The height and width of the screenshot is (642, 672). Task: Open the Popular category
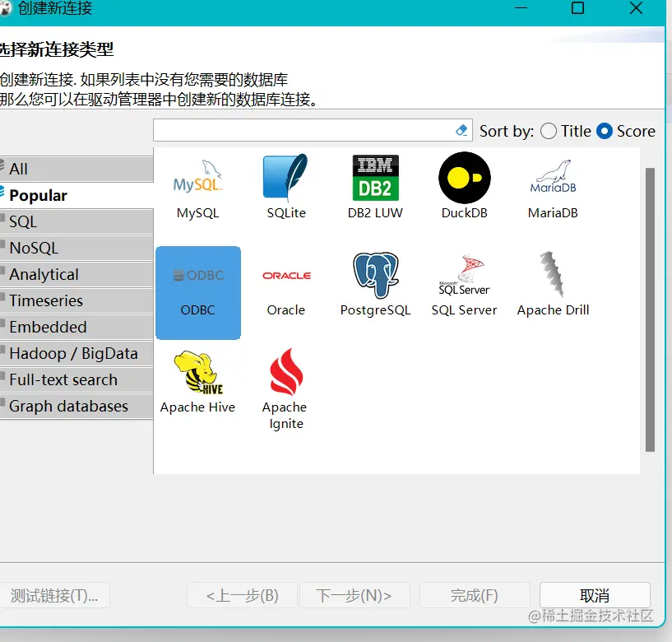(76, 196)
